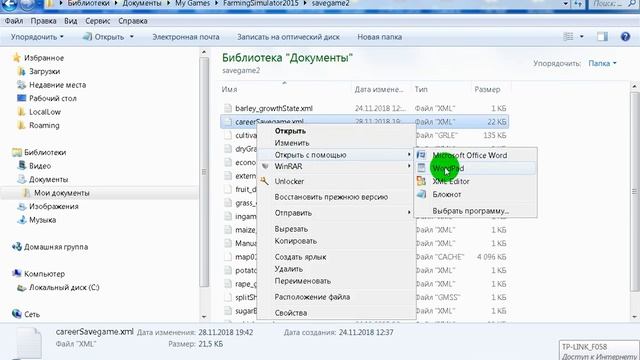This screenshot has height=360, width=640.
Task: Select Библиотеки in navigation pane
Action: tap(45, 152)
